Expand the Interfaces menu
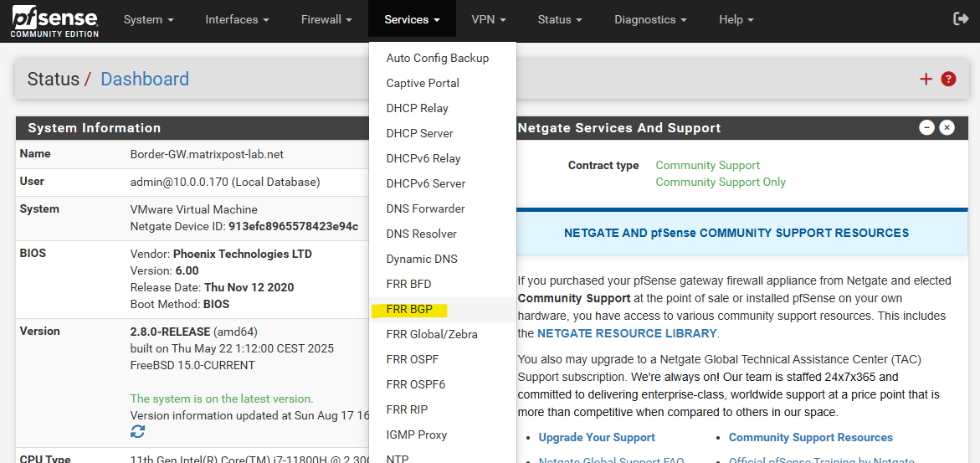Image resolution: width=980 pixels, height=463 pixels. pyautogui.click(x=238, y=20)
